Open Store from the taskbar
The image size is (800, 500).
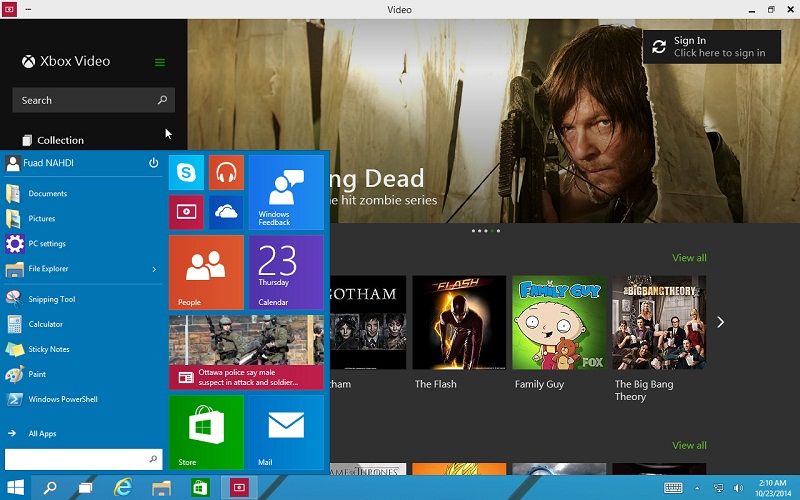199,488
